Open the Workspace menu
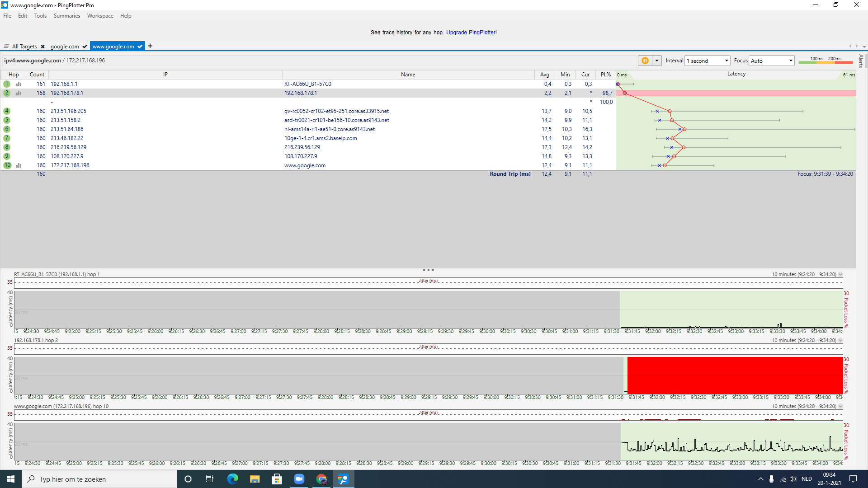This screenshot has height=488, width=868. [100, 16]
